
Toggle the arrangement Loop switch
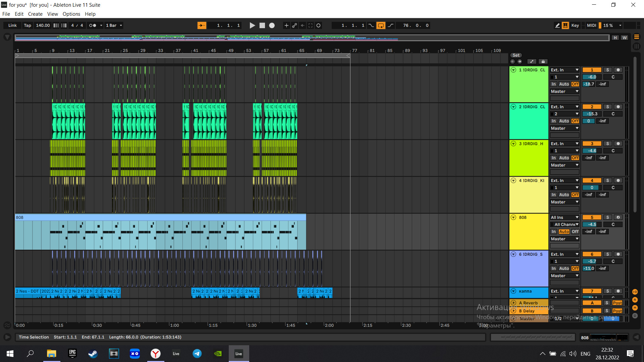[381, 25]
